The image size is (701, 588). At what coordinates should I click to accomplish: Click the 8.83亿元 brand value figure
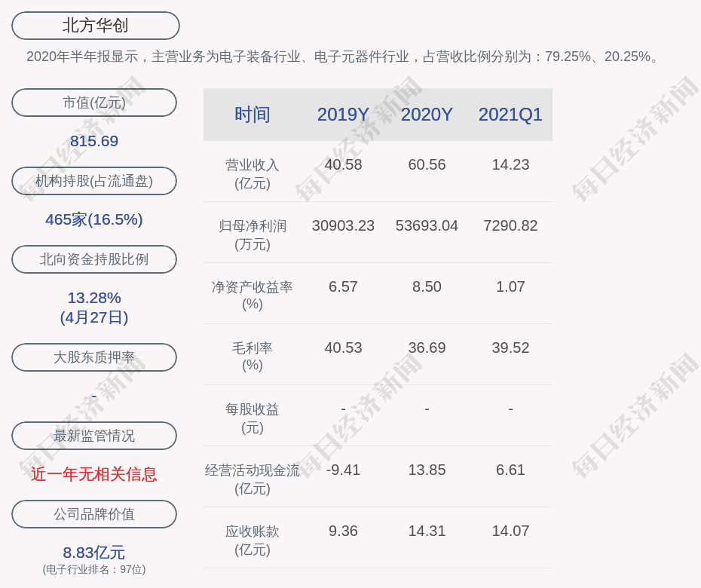point(94,553)
